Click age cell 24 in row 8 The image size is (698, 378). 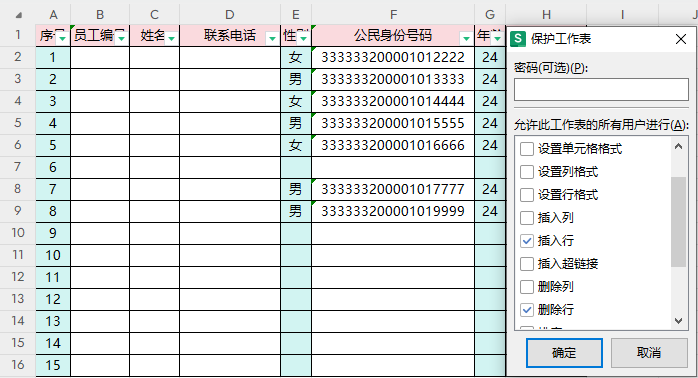click(x=490, y=189)
